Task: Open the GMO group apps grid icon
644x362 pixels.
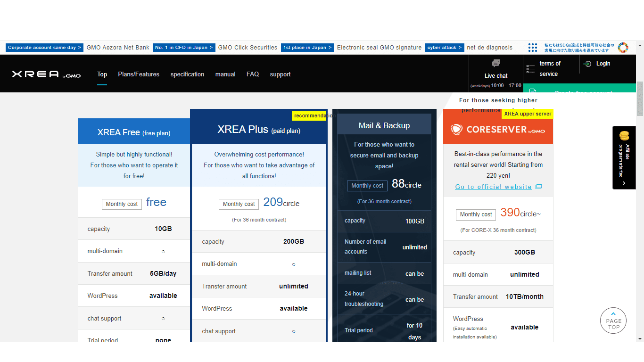Action: click(x=533, y=48)
